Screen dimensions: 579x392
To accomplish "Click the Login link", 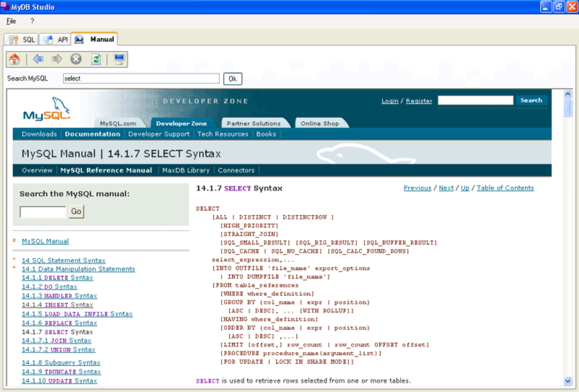I will click(x=390, y=101).
